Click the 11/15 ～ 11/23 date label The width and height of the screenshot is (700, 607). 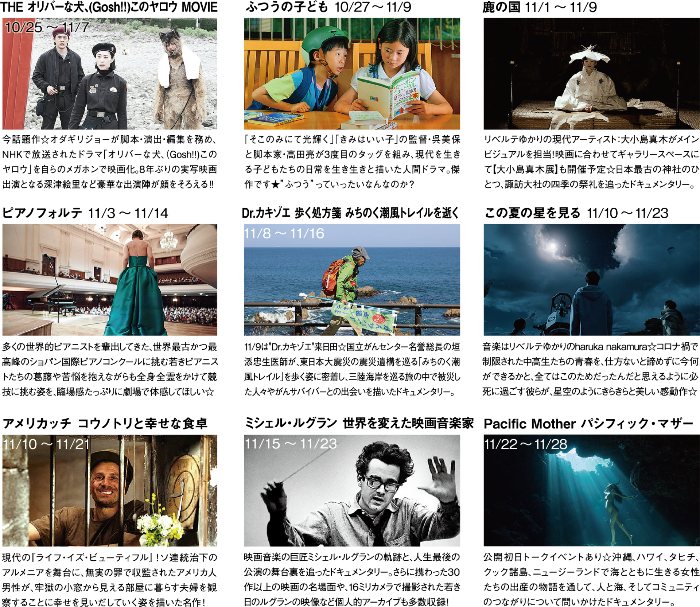click(x=291, y=444)
